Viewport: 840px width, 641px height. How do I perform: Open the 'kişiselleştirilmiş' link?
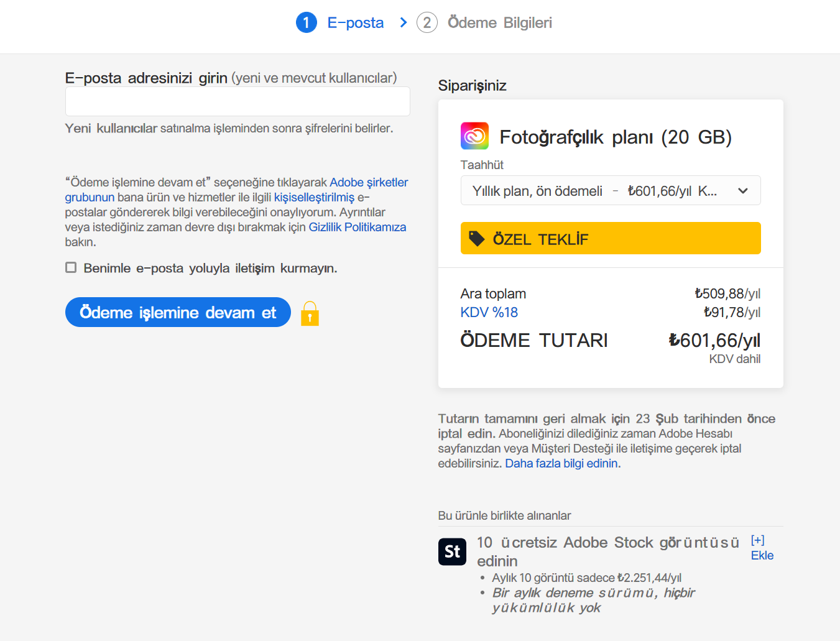[x=314, y=197]
